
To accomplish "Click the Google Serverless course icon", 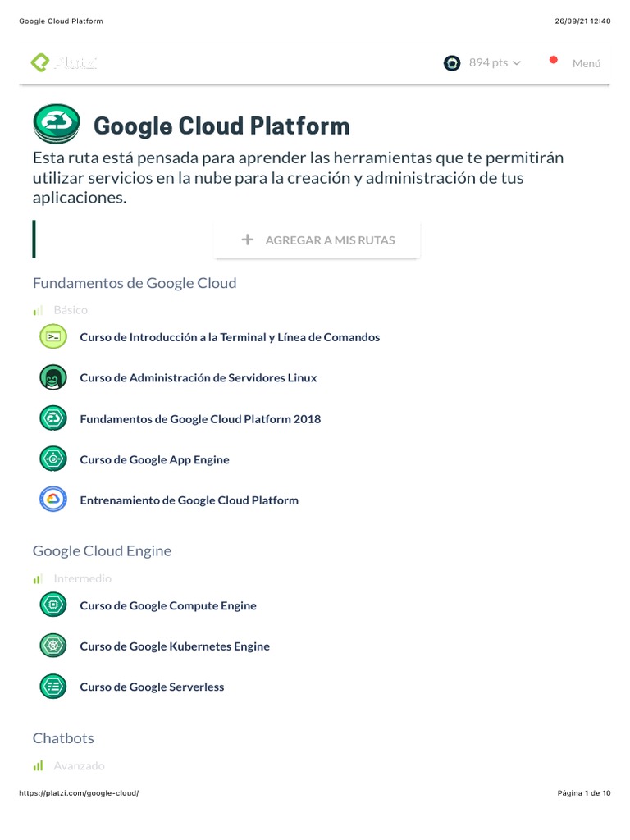I will pos(53,687).
